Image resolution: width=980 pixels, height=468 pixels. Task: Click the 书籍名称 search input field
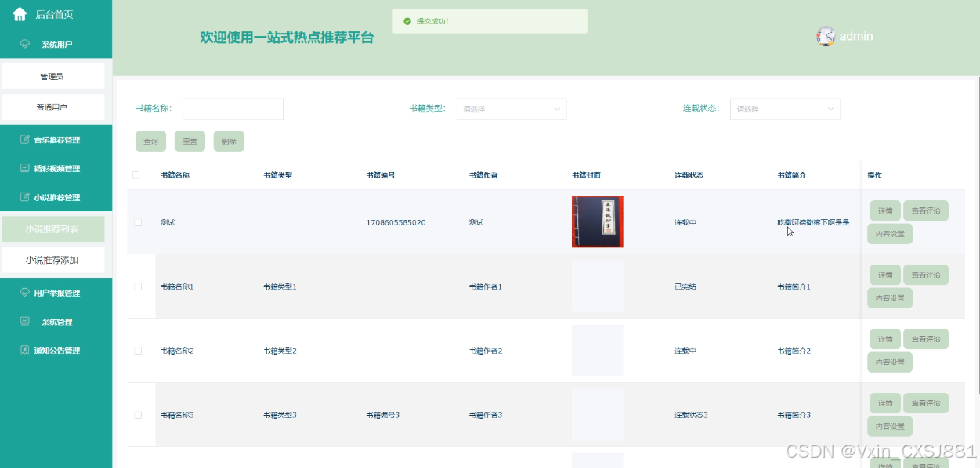pyautogui.click(x=233, y=109)
